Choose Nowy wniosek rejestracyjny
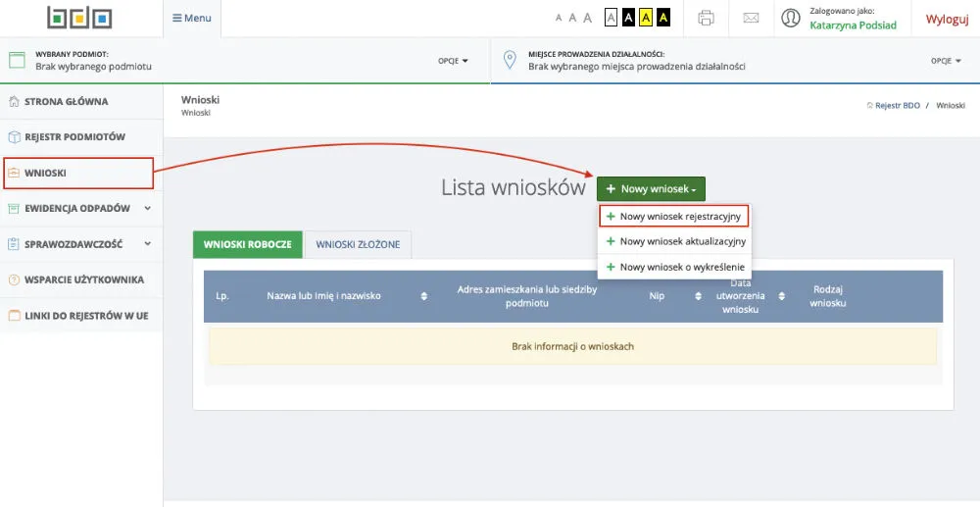980x507 pixels. (x=676, y=216)
